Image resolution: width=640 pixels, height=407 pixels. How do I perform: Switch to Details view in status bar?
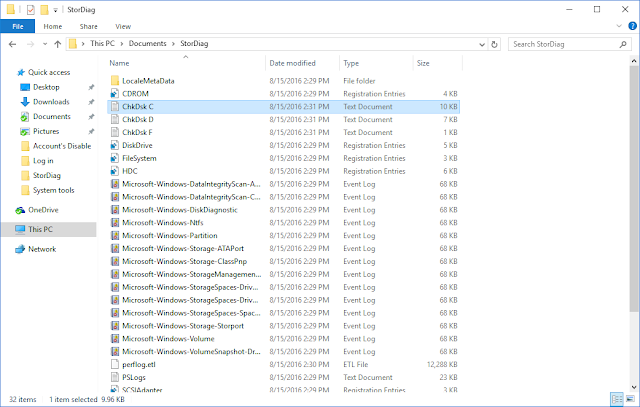(x=617, y=399)
